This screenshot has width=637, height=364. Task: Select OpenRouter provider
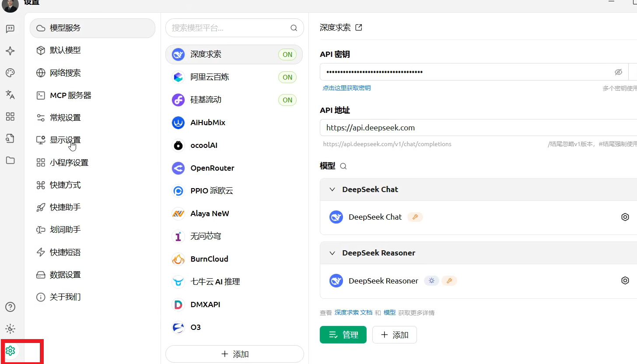point(234,168)
